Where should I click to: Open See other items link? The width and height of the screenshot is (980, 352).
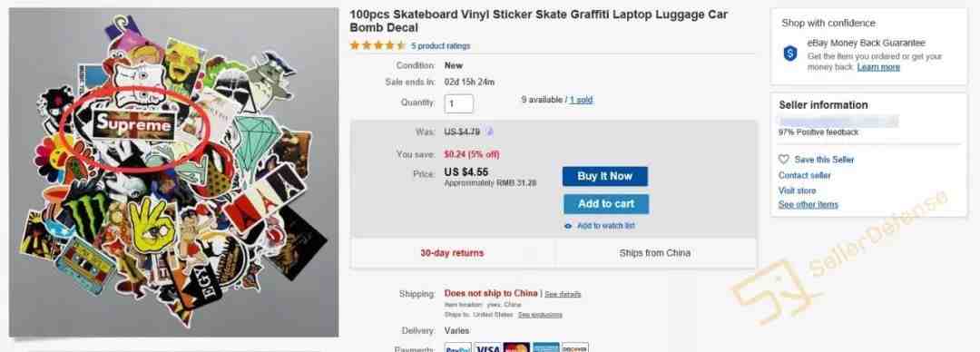coord(808,204)
